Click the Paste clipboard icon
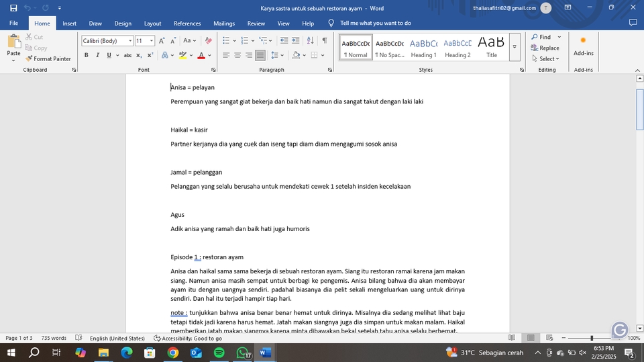The width and height of the screenshot is (644, 362). [x=13, y=42]
